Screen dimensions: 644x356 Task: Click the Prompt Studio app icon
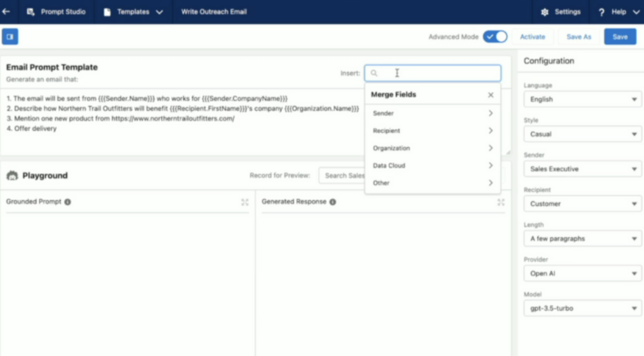(x=30, y=12)
